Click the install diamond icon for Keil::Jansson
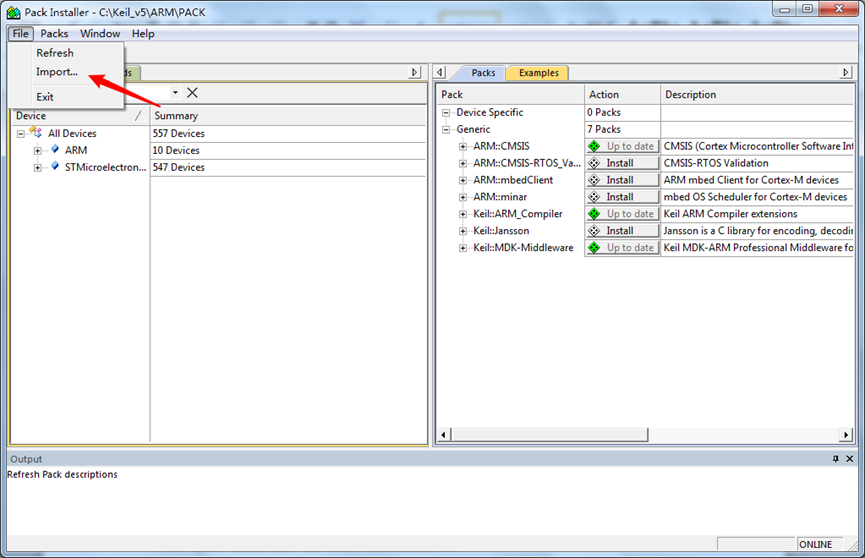 point(594,231)
